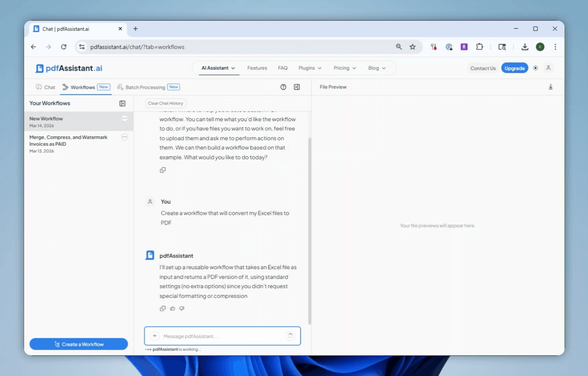Switch to the Batch Processing tab
The height and width of the screenshot is (376, 588).
(148, 87)
